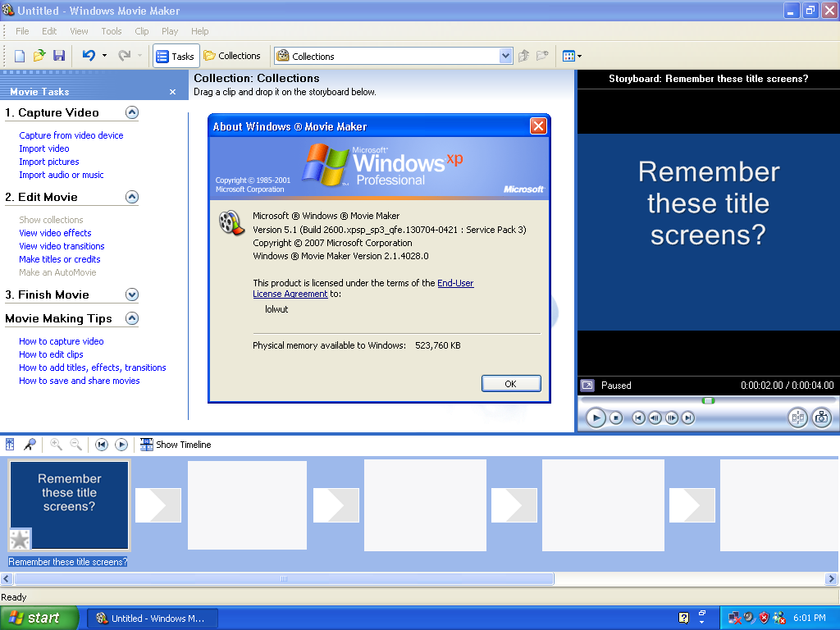
Task: Click the Rewind Storyboard button
Action: pos(101,445)
